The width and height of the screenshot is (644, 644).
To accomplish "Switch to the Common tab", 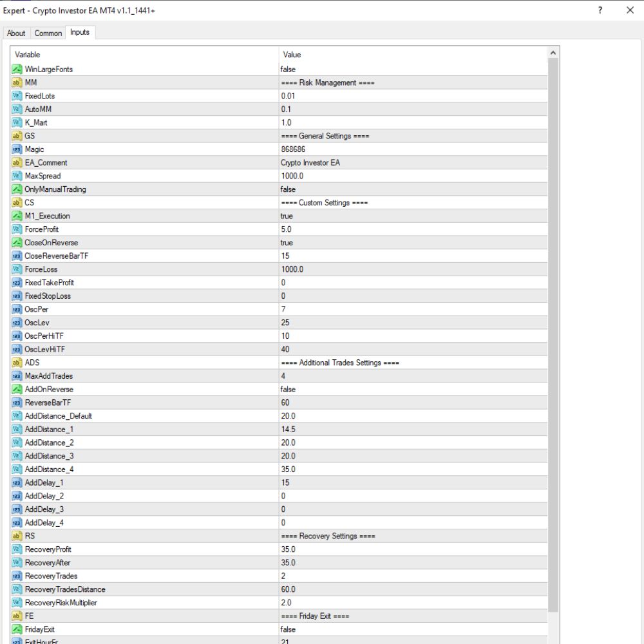I will 48,33.
